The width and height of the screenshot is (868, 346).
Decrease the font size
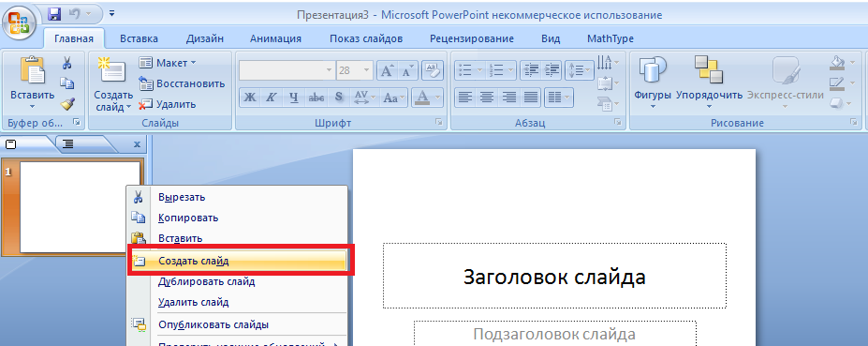(408, 70)
